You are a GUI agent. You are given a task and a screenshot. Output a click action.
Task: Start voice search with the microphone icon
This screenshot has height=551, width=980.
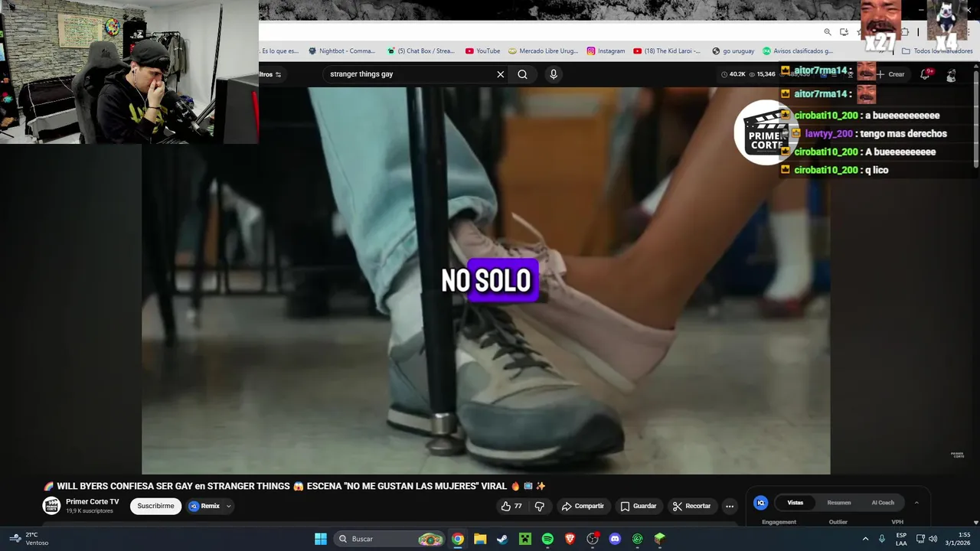[554, 74]
